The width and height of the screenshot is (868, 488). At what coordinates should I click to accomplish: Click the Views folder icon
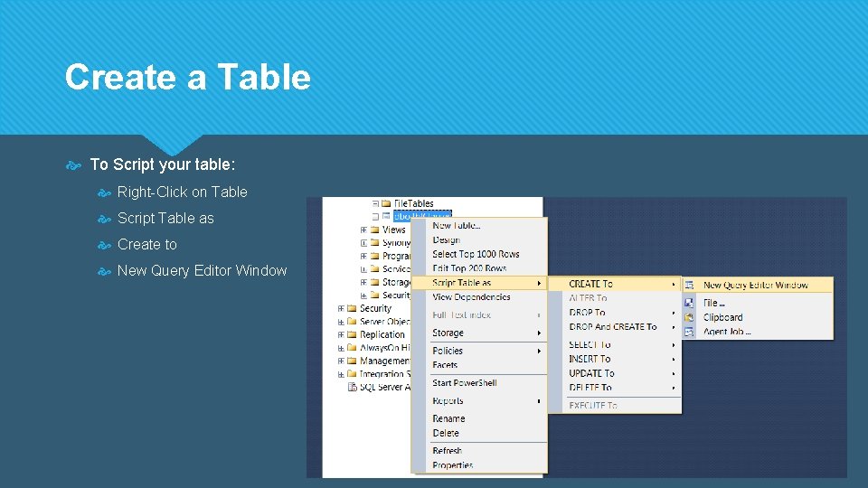point(374,230)
